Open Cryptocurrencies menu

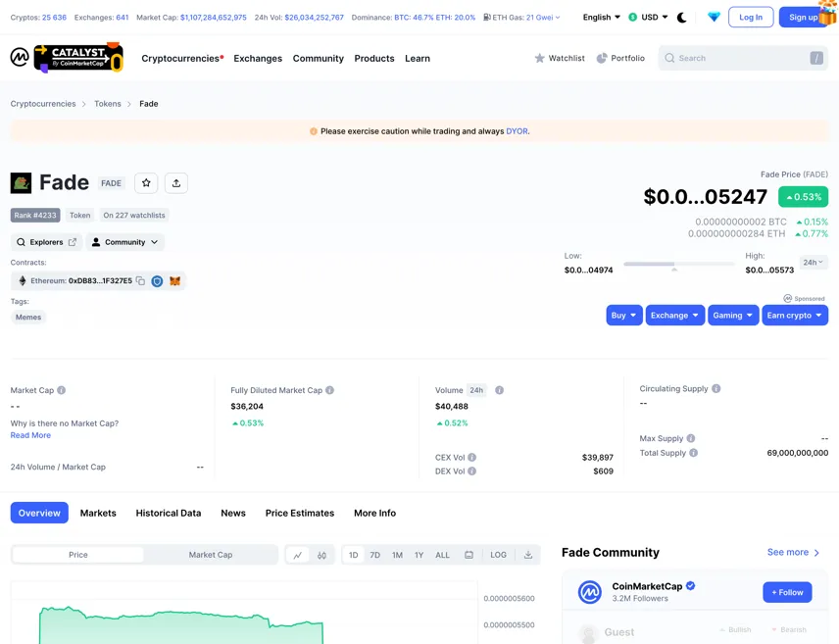point(182,59)
